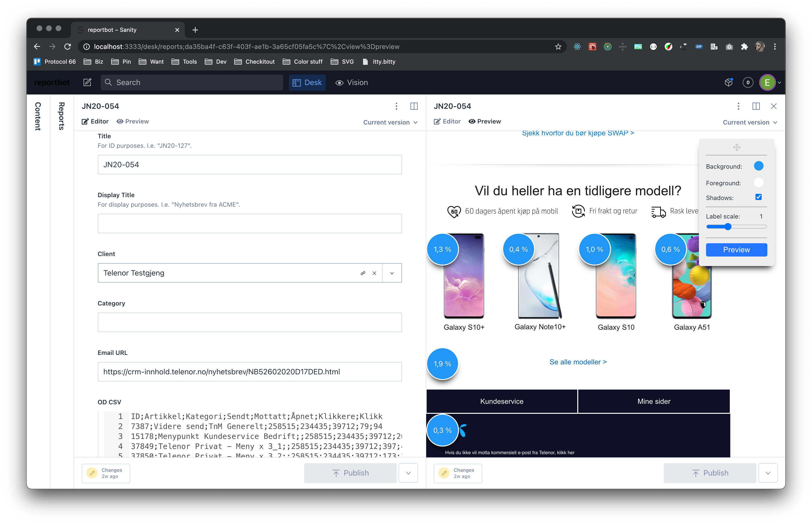This screenshot has width=812, height=524.
Task: Switch to the Desk tool
Action: pyautogui.click(x=307, y=82)
